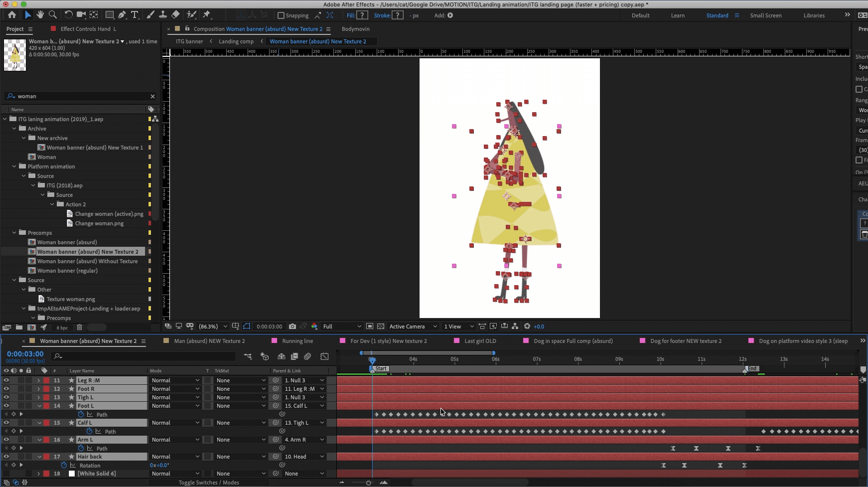Image resolution: width=868 pixels, height=487 pixels.
Task: Collapse the Platform animation folder
Action: 14,166
